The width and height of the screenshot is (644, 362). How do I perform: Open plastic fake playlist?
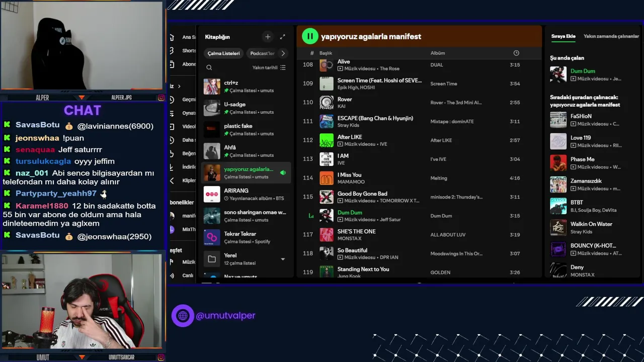tap(245, 130)
